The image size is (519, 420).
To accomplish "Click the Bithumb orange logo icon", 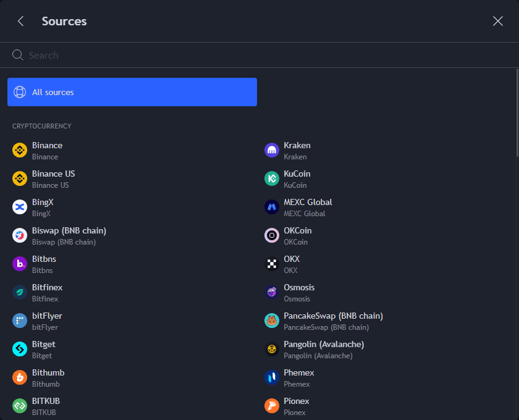I will coord(20,377).
